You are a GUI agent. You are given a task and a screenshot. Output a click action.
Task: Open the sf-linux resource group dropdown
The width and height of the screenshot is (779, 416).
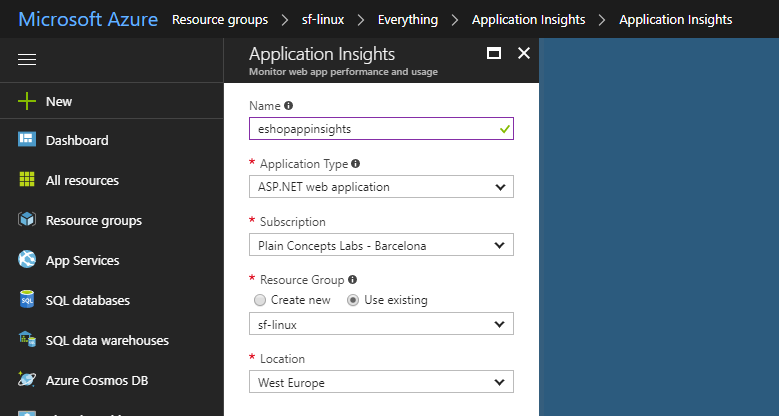(x=380, y=324)
